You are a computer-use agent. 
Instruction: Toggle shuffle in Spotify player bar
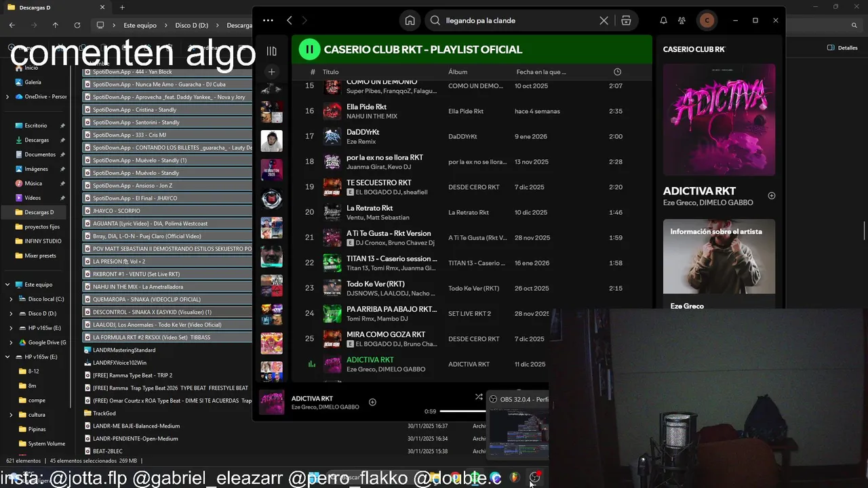coord(479,396)
